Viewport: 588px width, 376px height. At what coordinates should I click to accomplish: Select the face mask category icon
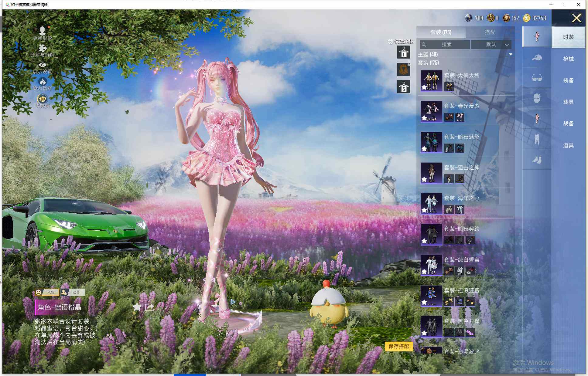pos(537,98)
